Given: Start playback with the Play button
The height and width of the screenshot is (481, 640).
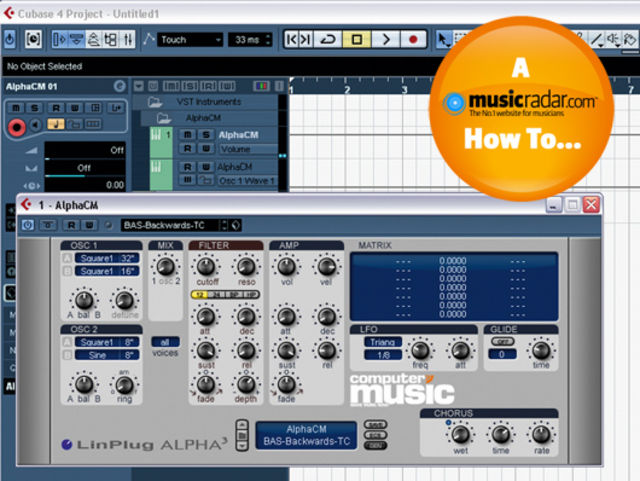Looking at the screenshot, I should point(385,40).
